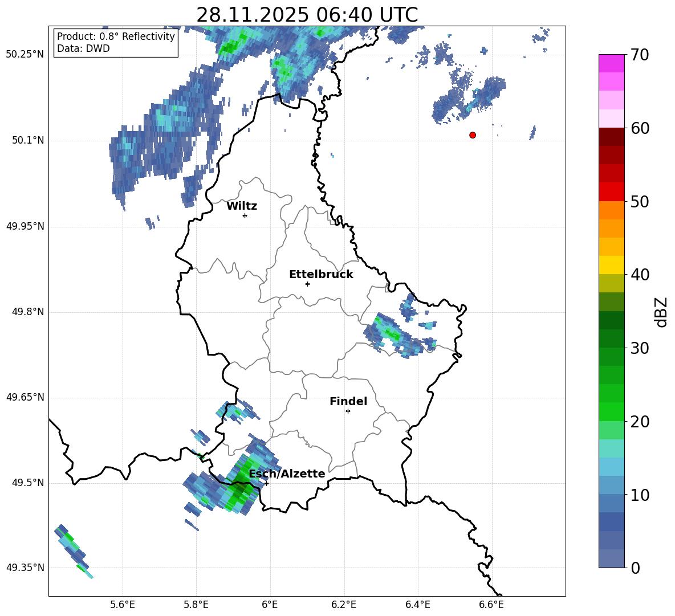Click the 60 value on the colorbar
Viewport: 675px width, 616px height.
click(640, 128)
